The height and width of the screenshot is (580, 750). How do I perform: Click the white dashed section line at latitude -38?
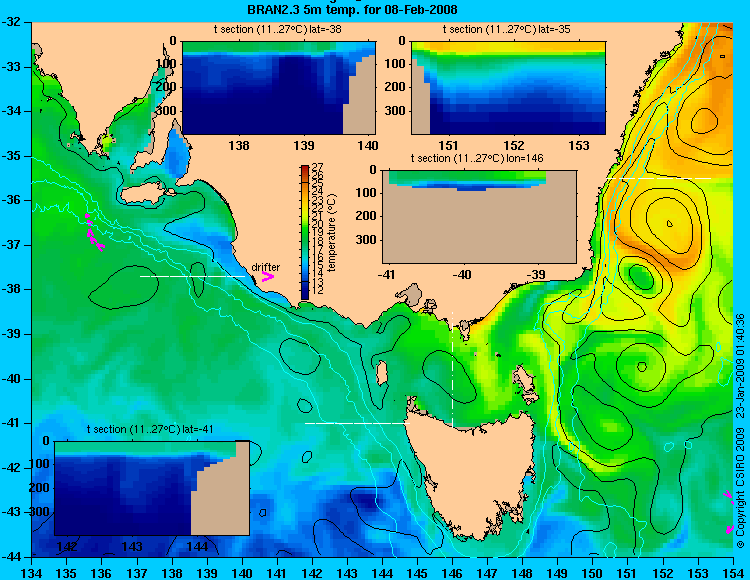click(x=192, y=276)
